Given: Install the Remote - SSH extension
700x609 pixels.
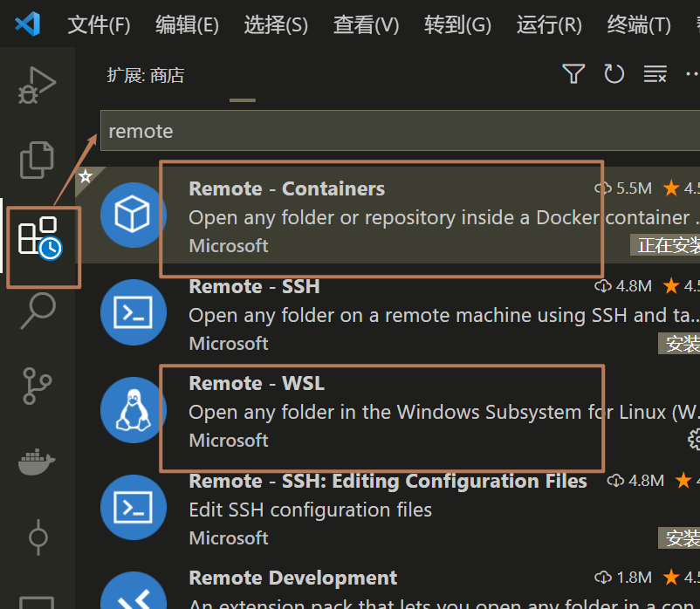Looking at the screenshot, I should tap(679, 343).
